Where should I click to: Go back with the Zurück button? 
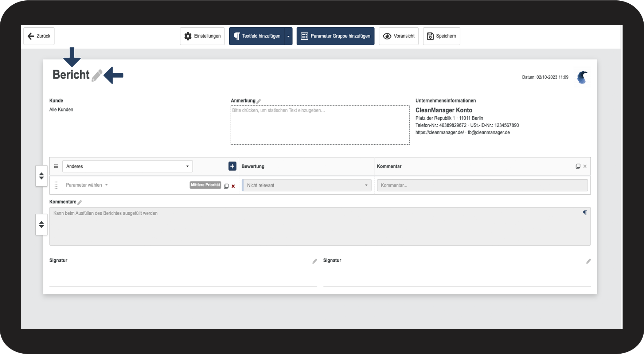point(39,36)
